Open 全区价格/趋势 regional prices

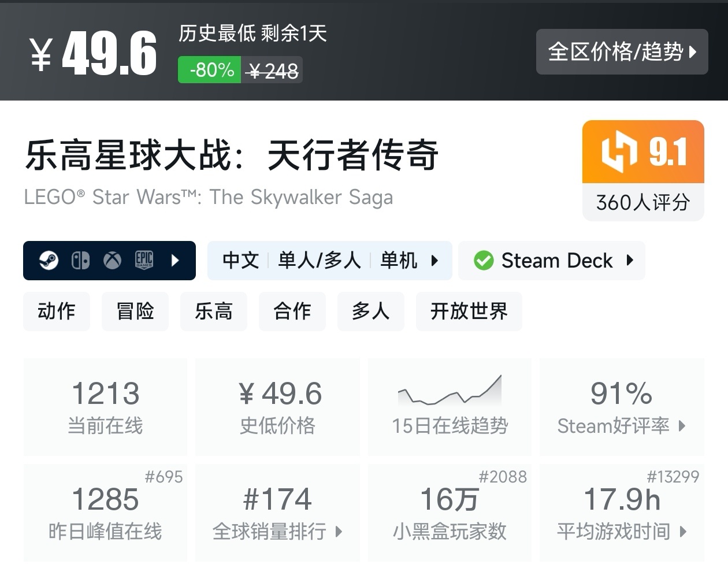(622, 52)
